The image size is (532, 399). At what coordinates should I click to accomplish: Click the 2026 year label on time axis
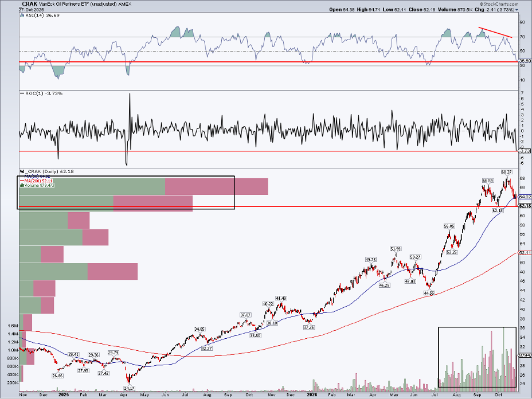(x=312, y=395)
